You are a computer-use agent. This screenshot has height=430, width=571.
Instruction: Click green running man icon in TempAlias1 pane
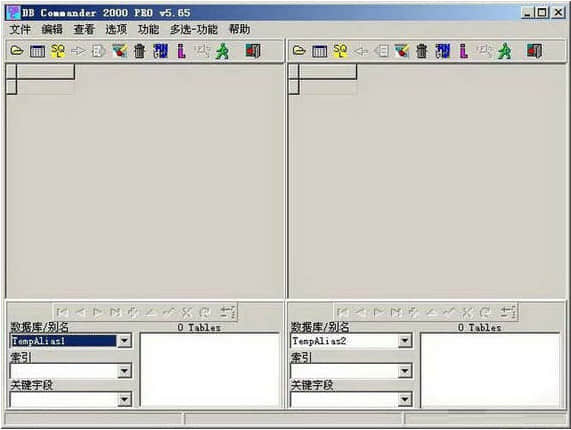click(222, 51)
